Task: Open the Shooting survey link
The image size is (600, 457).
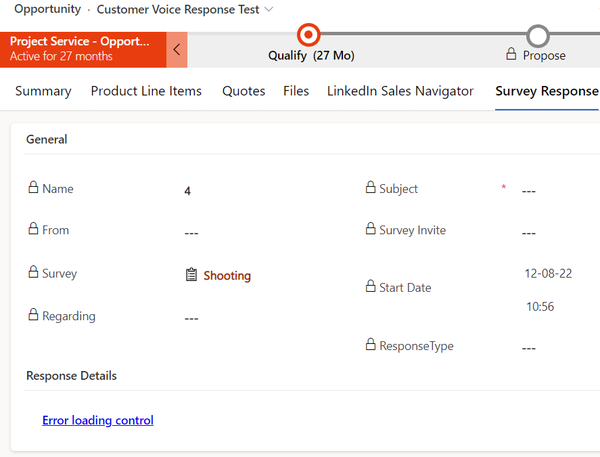Action: coord(227,276)
